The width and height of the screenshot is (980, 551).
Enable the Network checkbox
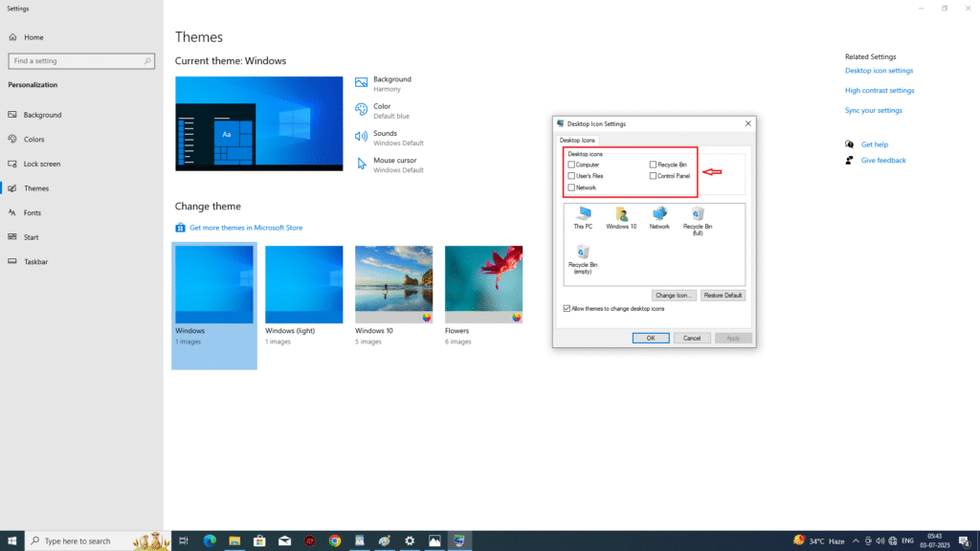point(571,187)
